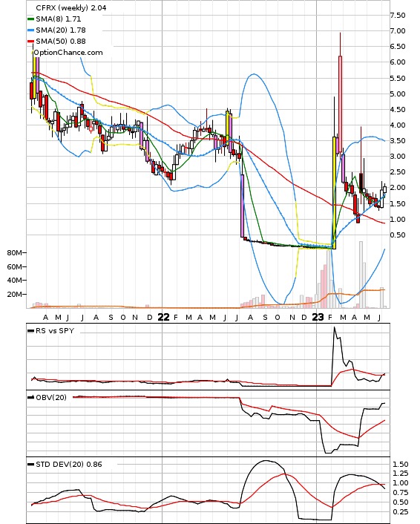The image size is (420, 524).
Task: Click the red SMA(50) legend color swatch
Action: click(30, 41)
